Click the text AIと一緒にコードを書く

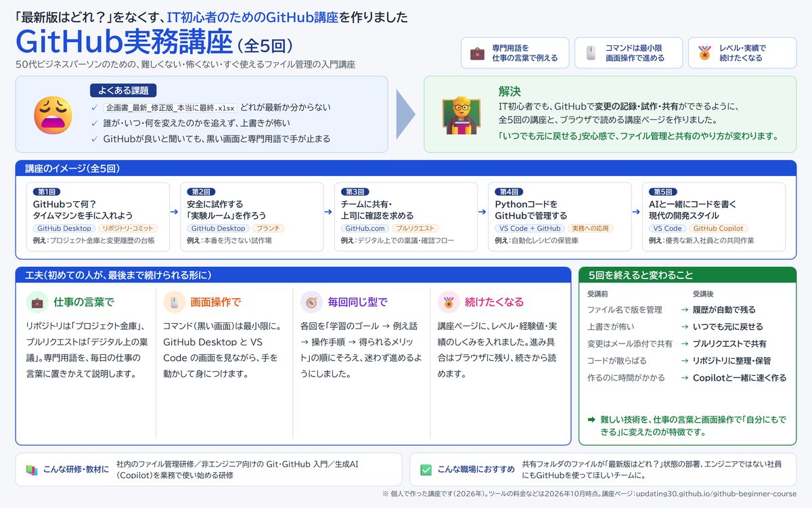coord(693,204)
